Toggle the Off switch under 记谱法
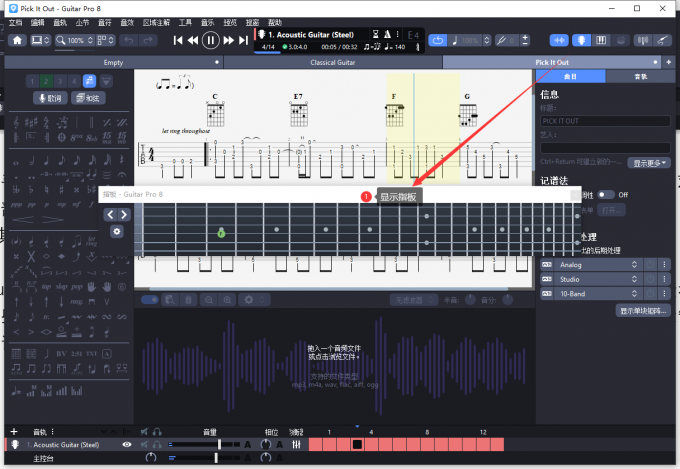 [x=604, y=195]
